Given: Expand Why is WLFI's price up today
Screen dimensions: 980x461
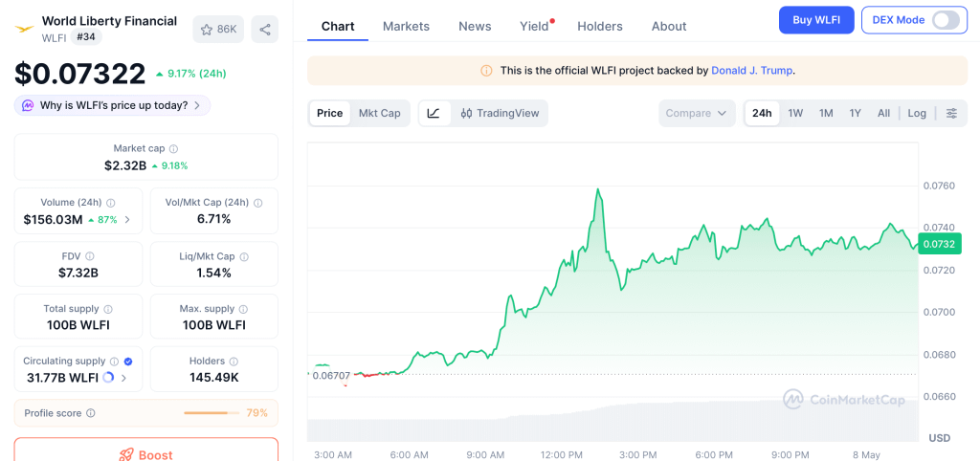Looking at the screenshot, I should (113, 105).
